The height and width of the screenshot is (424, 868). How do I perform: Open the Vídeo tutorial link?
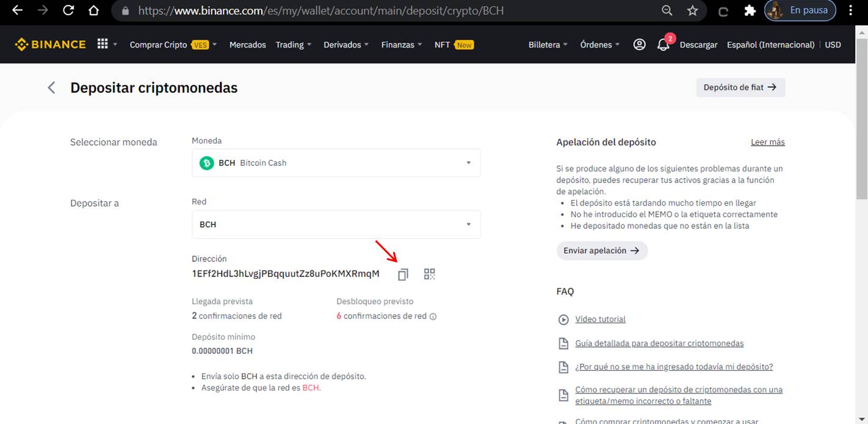point(600,319)
